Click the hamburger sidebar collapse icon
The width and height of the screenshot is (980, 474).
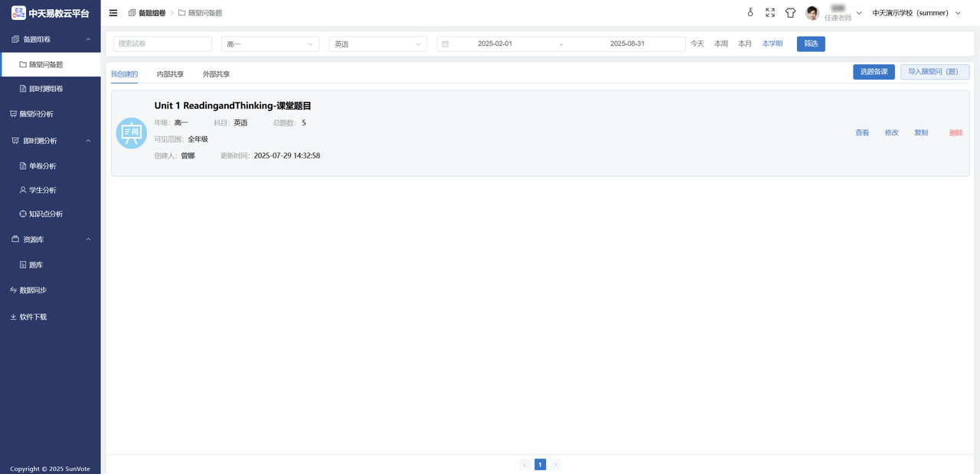113,13
